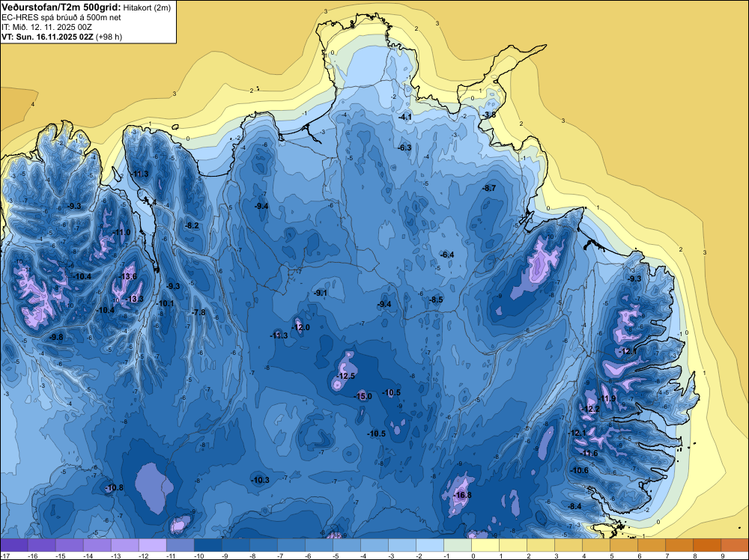Screen dimensions: 749x560
Task: Click the legend swatch between 4 and 5
Action: [x=596, y=545]
